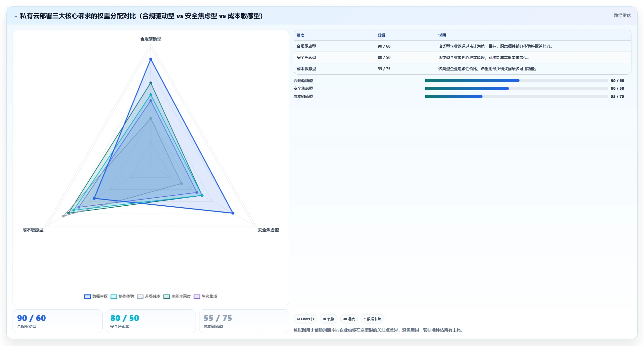644x346 pixels.
Task: Click the 80 / 50 table cell
Action: click(384, 58)
